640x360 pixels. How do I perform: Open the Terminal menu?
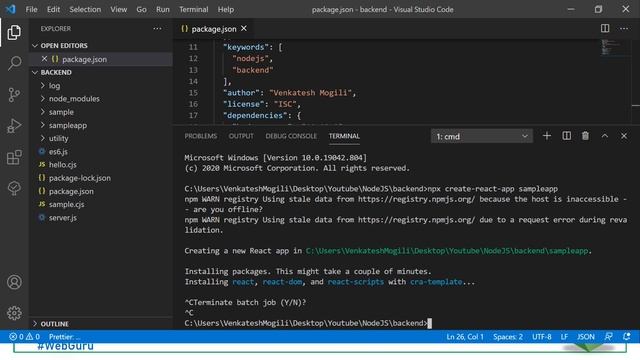click(193, 9)
